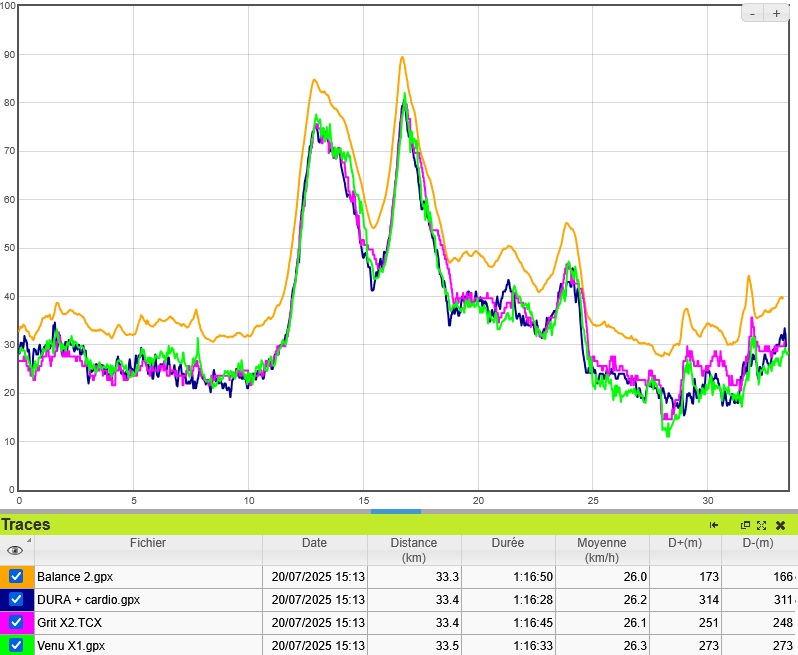Click the Durée column header

(x=507, y=543)
